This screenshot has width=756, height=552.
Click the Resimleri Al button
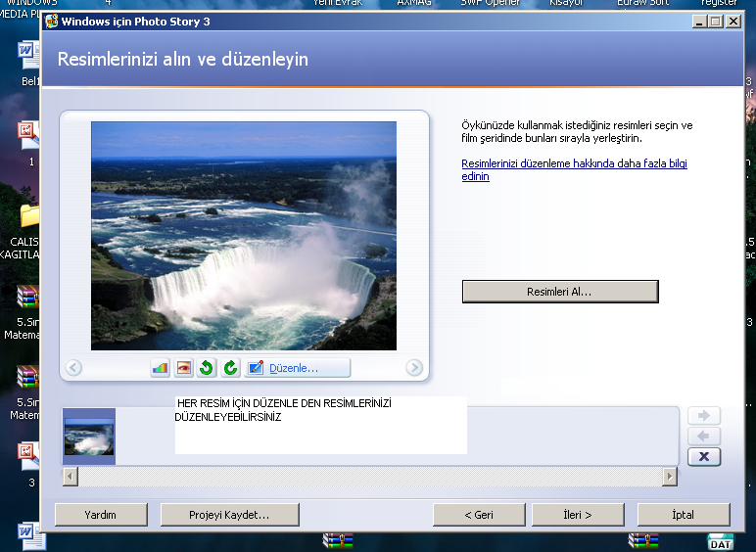(x=559, y=292)
